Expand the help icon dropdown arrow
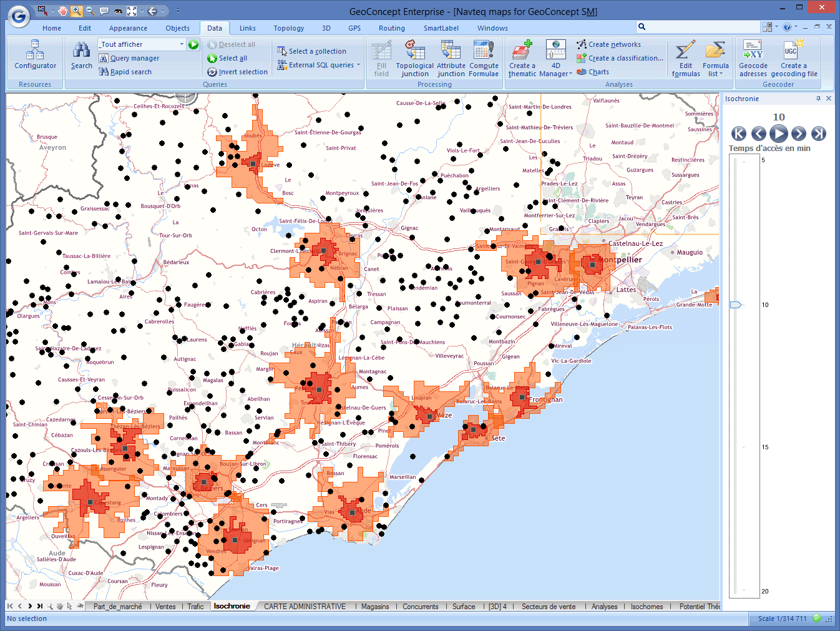The height and width of the screenshot is (631, 840). 795,27
